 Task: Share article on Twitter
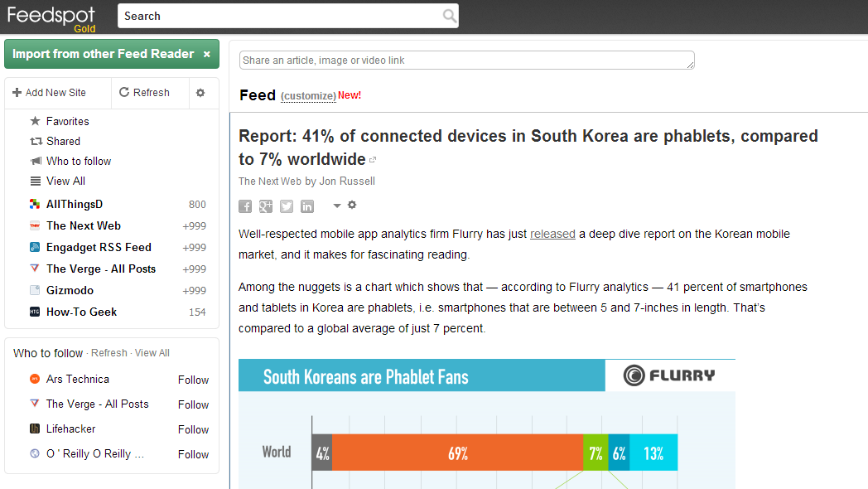[x=286, y=206]
